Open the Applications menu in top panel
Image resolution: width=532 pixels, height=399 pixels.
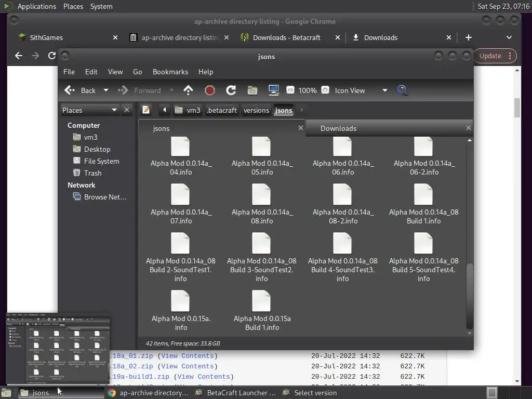(37, 6)
